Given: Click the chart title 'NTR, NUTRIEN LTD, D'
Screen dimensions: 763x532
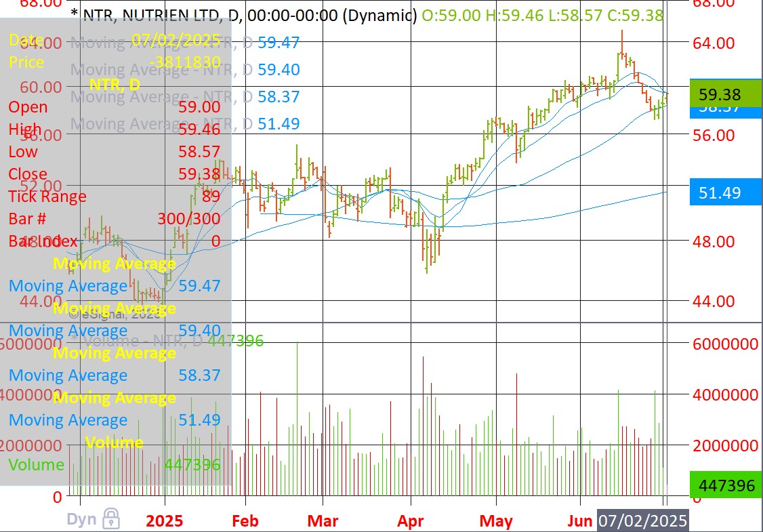Looking at the screenshot, I should (x=161, y=15).
